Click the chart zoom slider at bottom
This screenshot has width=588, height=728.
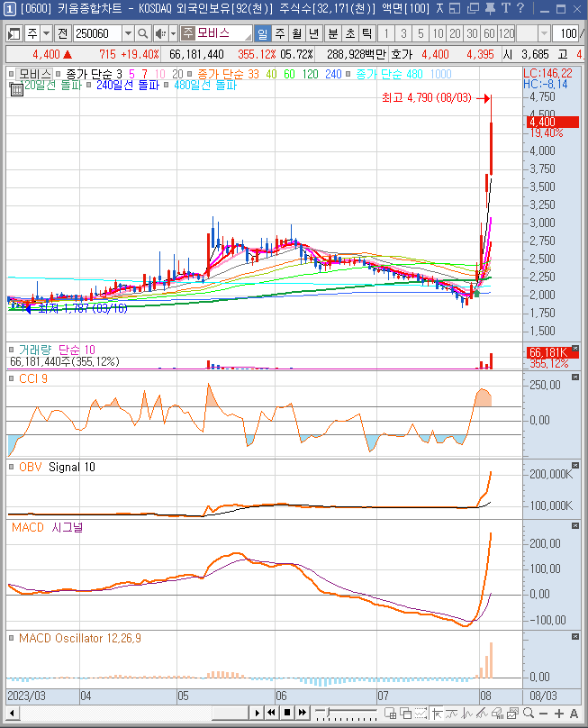(x=346, y=714)
